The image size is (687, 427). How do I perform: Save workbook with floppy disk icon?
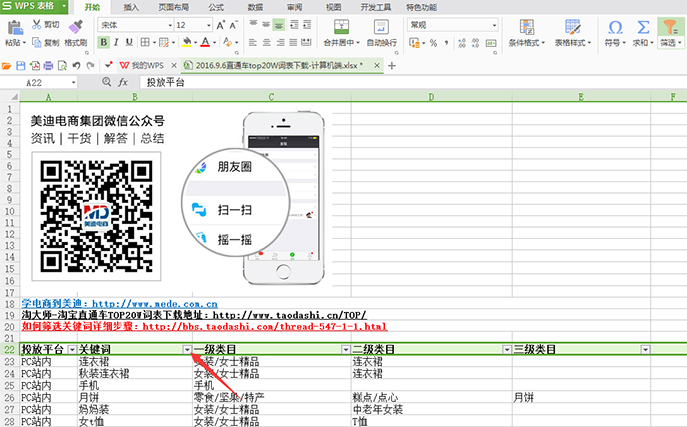point(21,66)
